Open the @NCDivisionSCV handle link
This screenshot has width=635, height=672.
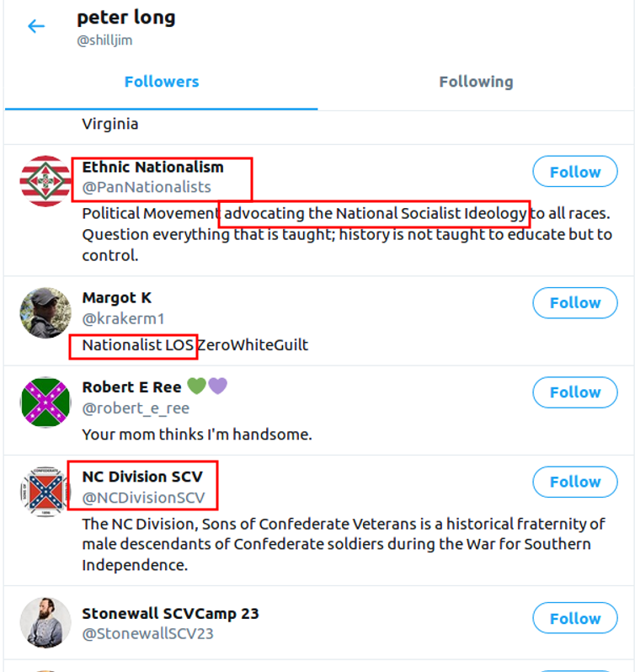click(x=143, y=498)
